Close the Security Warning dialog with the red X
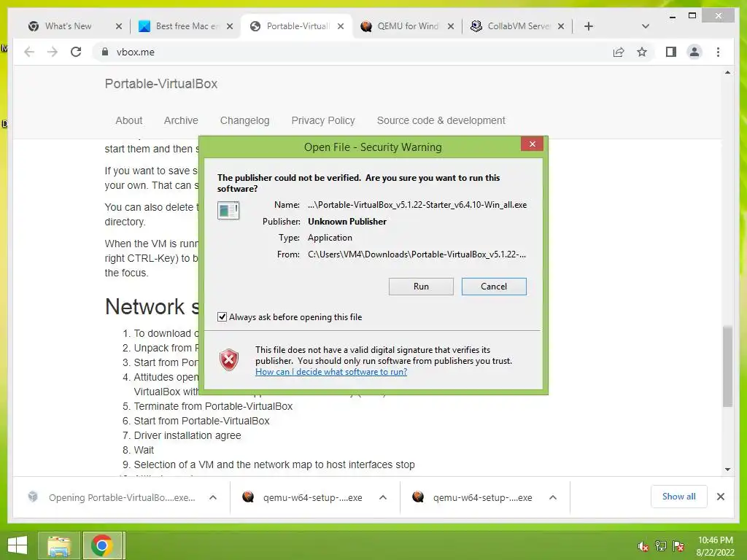Image resolution: width=747 pixels, height=560 pixels. (532, 144)
